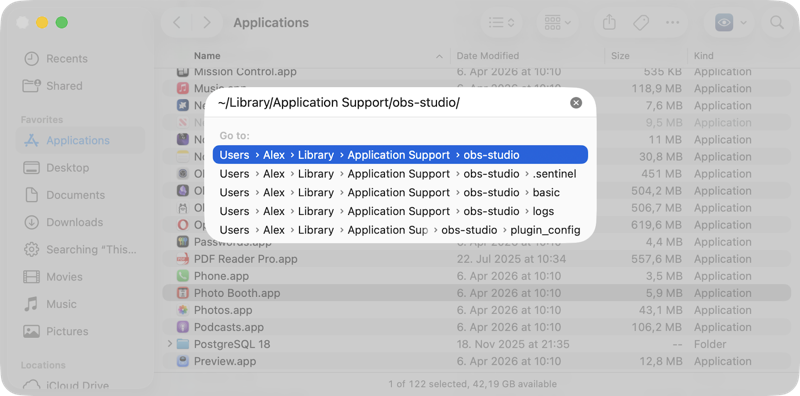Clear the Go to path field
Viewport: 800px width, 396px height.
coord(576,103)
